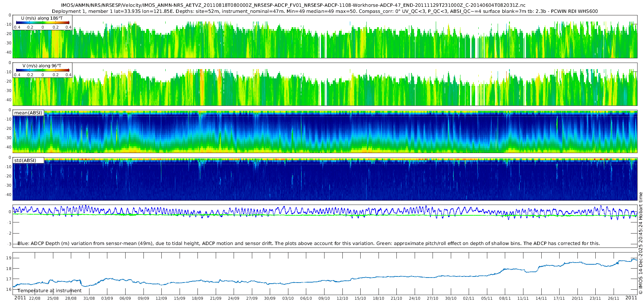
Task: Select the 'U (m/s) along 186°T' legend label
Action: point(41,18)
